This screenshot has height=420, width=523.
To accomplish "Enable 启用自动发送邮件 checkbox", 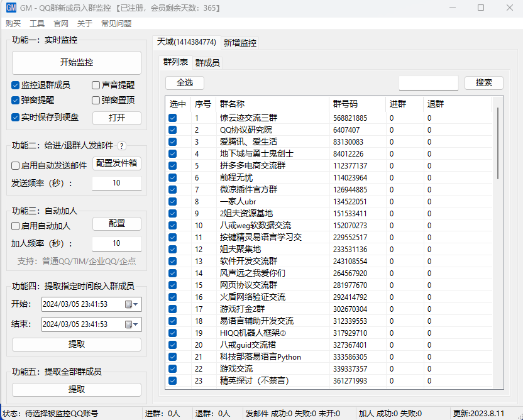I will (16, 166).
